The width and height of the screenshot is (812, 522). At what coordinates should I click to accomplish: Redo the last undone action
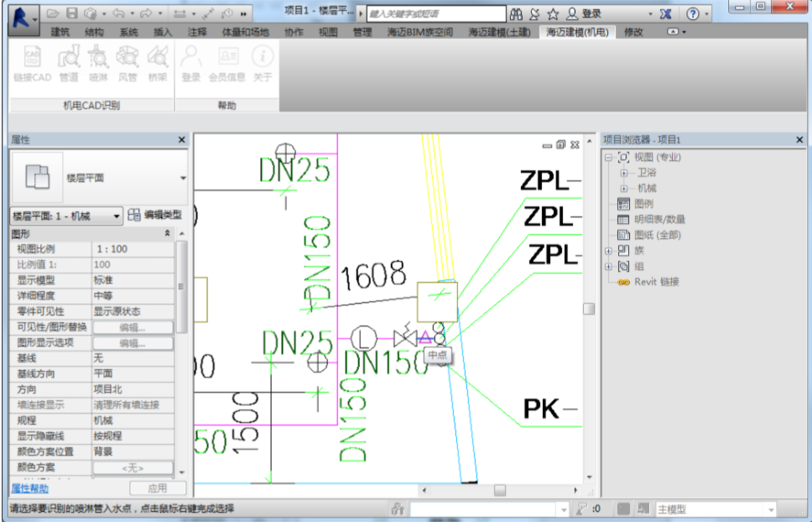147,13
